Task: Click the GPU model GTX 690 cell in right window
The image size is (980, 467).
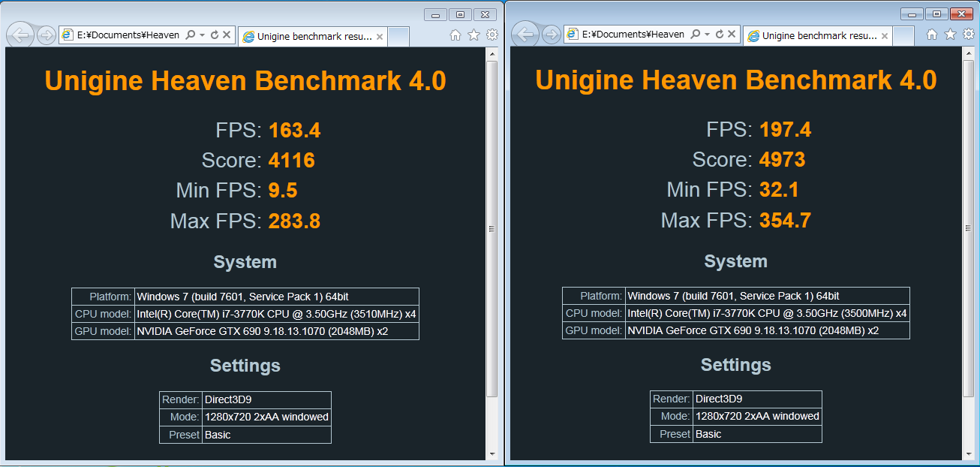Action: (x=767, y=330)
